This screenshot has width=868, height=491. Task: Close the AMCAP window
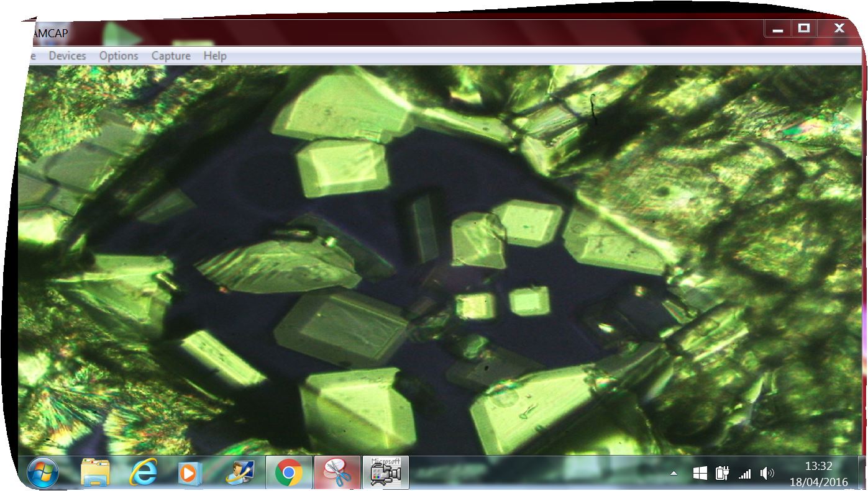(839, 29)
